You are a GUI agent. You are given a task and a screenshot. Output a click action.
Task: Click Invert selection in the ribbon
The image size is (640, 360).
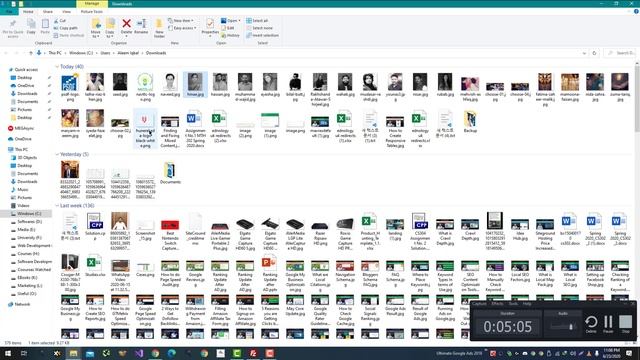coord(262,36)
